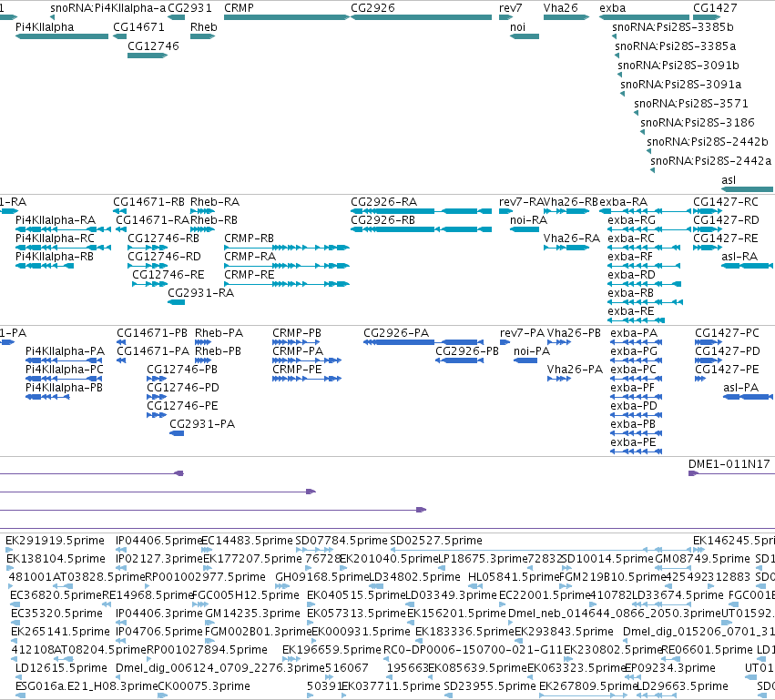Click the noi-RA transcript label
775x700 pixels.
coord(528,219)
